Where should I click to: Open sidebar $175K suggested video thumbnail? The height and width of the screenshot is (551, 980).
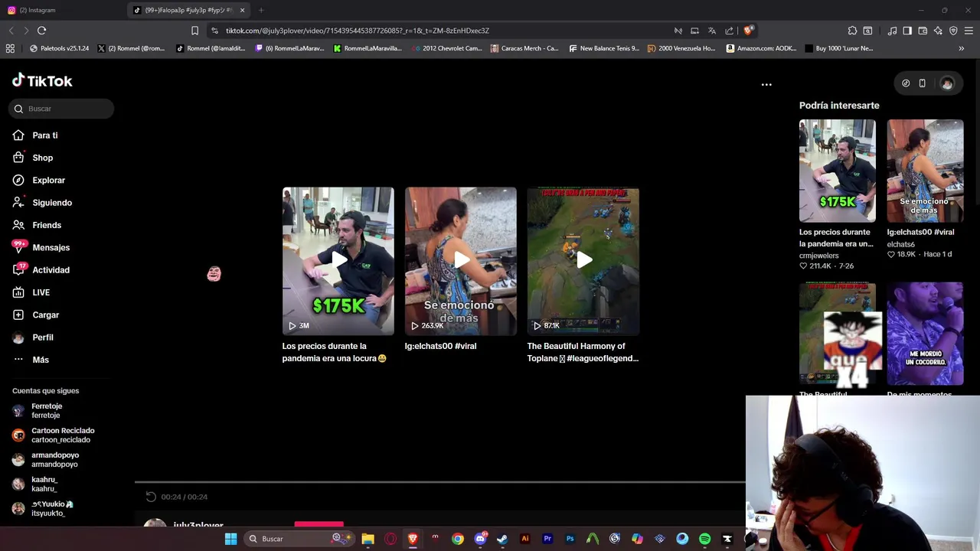click(838, 171)
